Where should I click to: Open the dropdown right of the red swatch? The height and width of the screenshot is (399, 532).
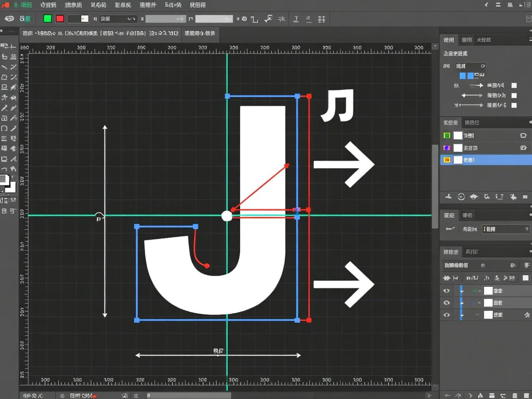pos(78,19)
